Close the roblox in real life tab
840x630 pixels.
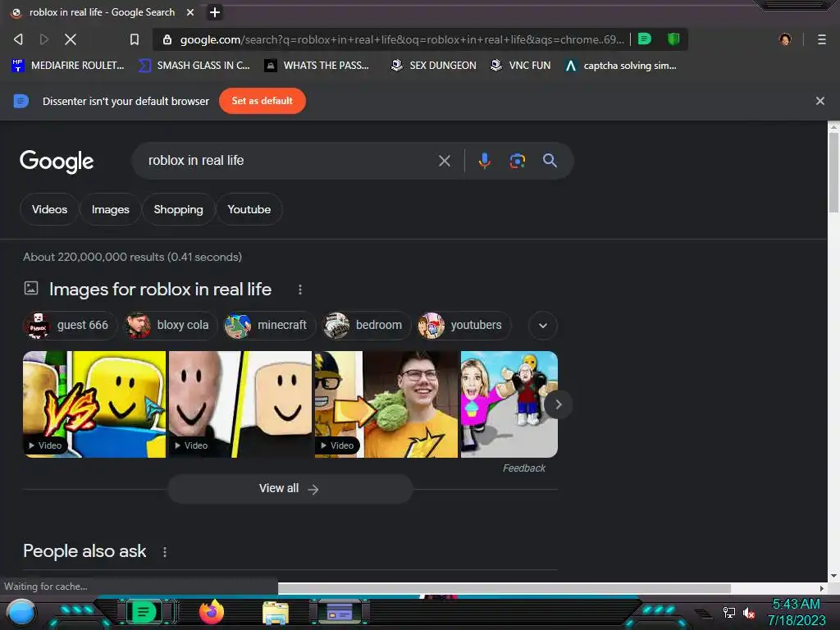coord(190,12)
